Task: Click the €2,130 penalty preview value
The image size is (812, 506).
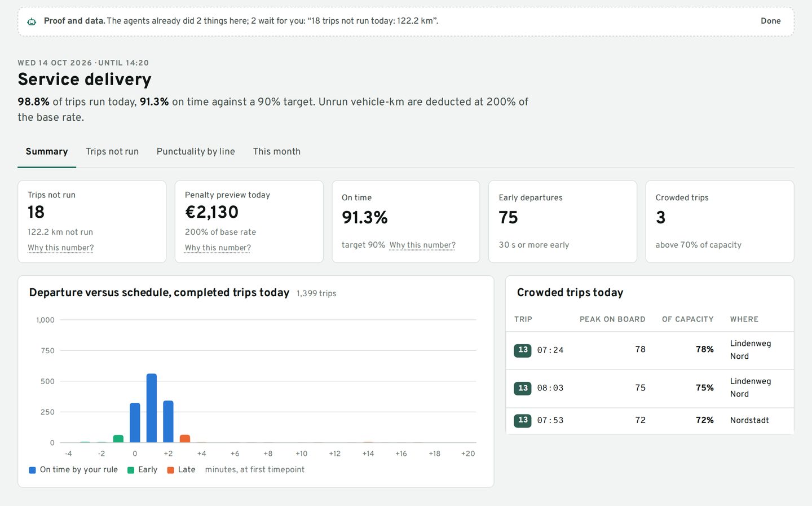Action: (212, 212)
